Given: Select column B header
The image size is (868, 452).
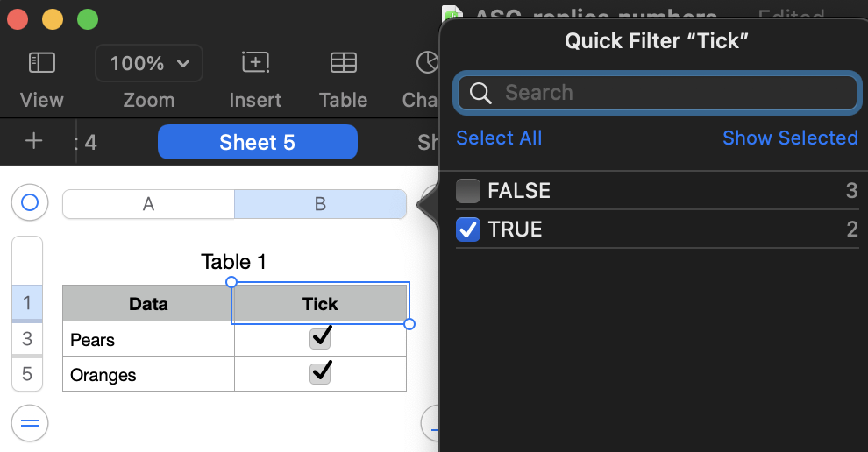Looking at the screenshot, I should tap(320, 204).
